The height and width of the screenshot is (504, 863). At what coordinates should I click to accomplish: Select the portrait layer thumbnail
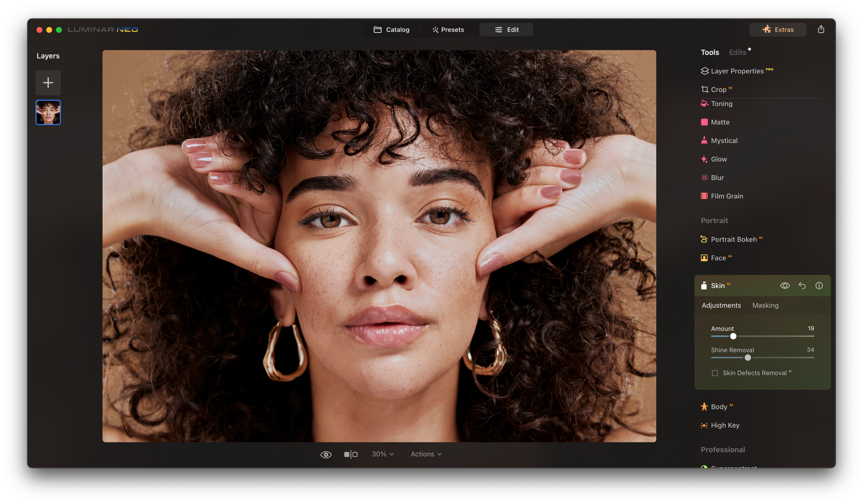point(48,112)
